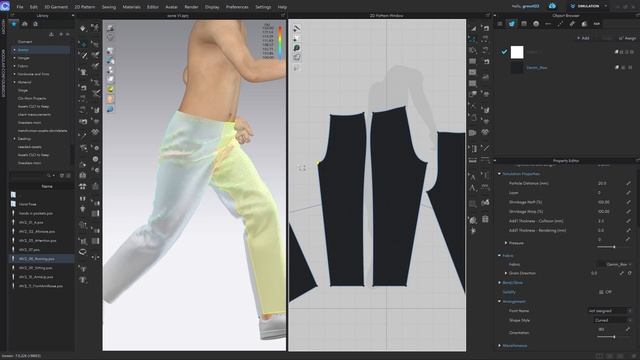Click the Simulate arrow icon in the 3D toolbar
640x360 pixels.
83,29
